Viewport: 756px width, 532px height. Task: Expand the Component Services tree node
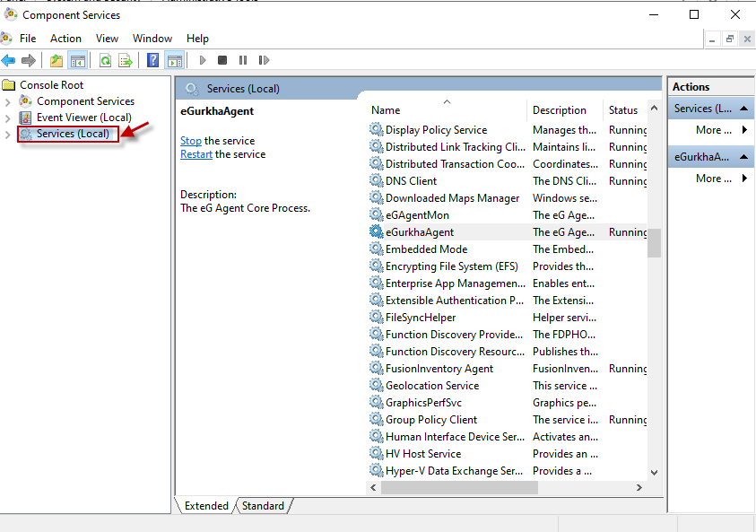pos(8,101)
